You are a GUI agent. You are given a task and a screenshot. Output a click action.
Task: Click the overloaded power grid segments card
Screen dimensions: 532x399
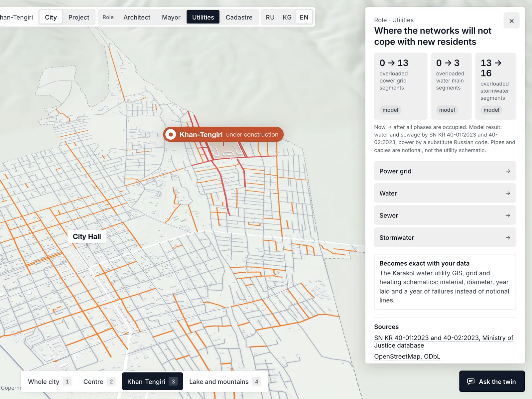point(401,86)
